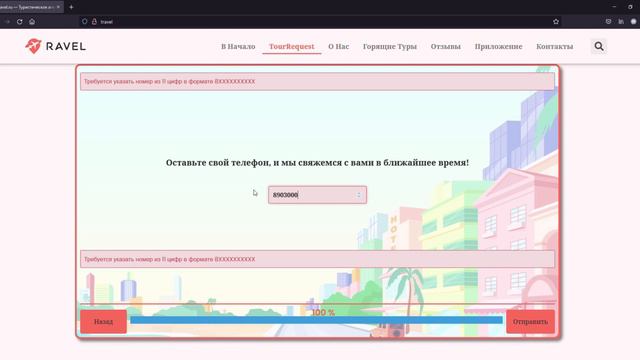
Task: Click the phone number input field
Action: (x=317, y=195)
